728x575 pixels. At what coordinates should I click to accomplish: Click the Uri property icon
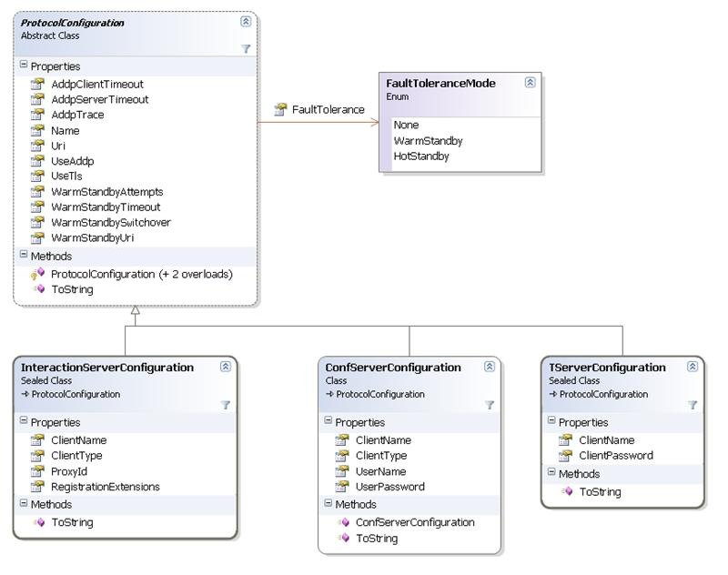(37, 146)
